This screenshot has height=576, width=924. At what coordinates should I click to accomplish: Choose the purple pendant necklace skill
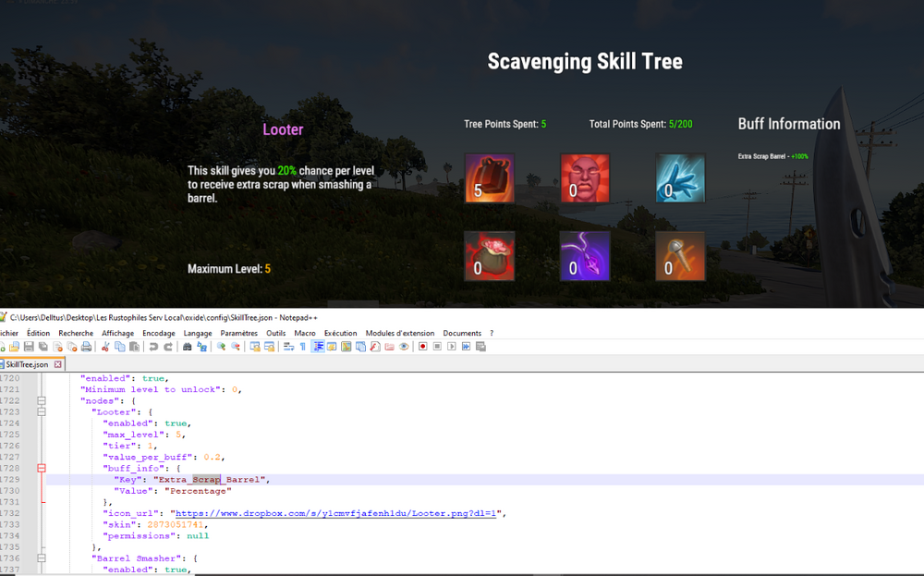tap(585, 256)
